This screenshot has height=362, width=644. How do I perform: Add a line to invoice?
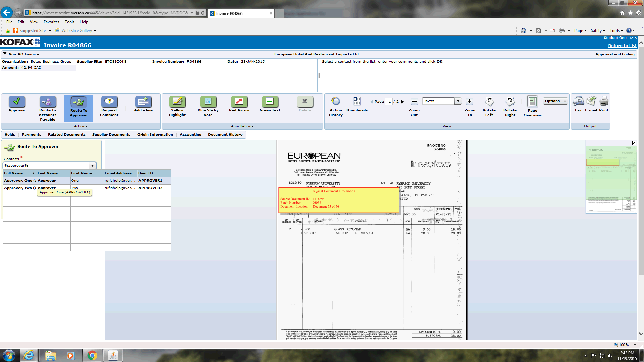pyautogui.click(x=143, y=101)
